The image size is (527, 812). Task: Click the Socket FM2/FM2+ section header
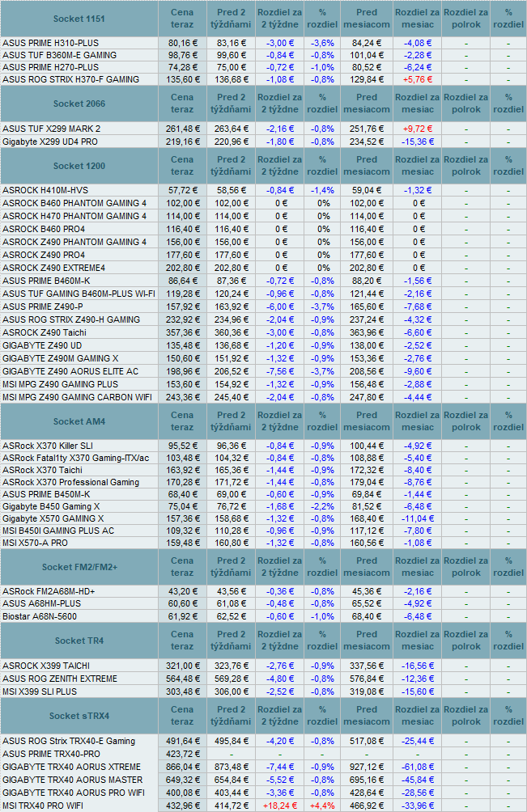click(x=79, y=567)
